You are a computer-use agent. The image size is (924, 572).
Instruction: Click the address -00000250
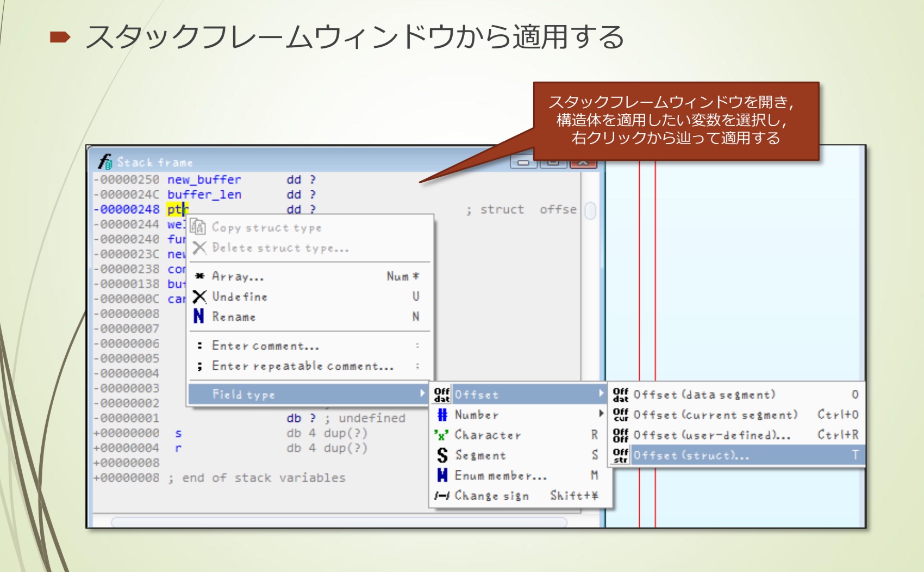click(126, 179)
